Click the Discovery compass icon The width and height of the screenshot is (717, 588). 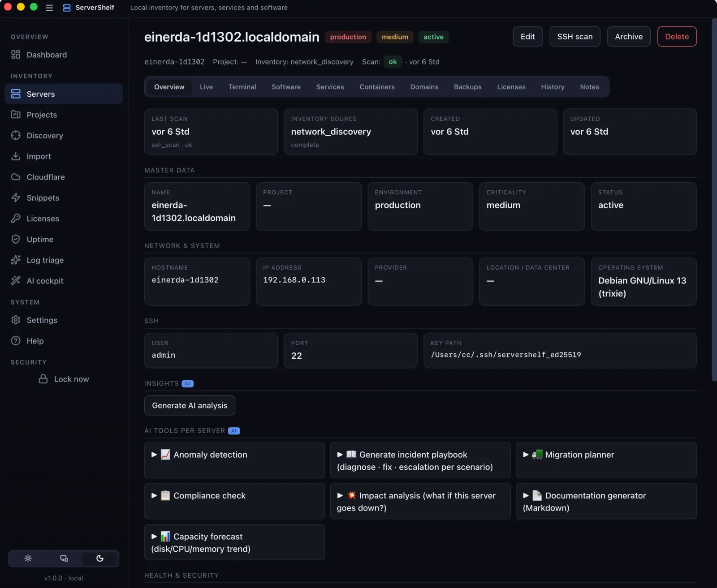point(16,135)
